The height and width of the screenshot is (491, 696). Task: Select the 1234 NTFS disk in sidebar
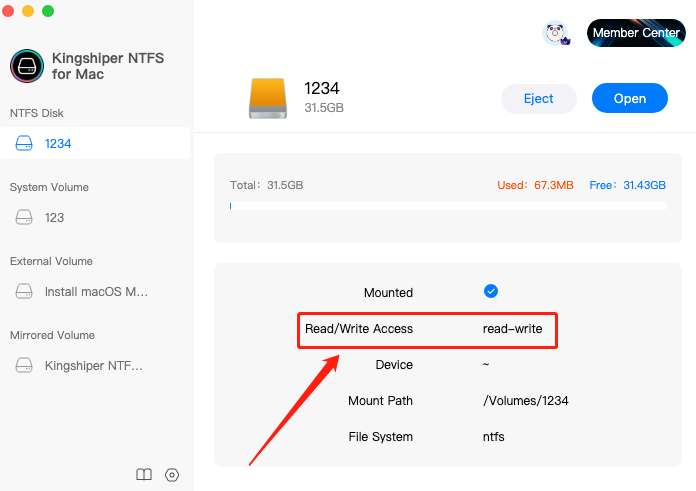pos(95,143)
